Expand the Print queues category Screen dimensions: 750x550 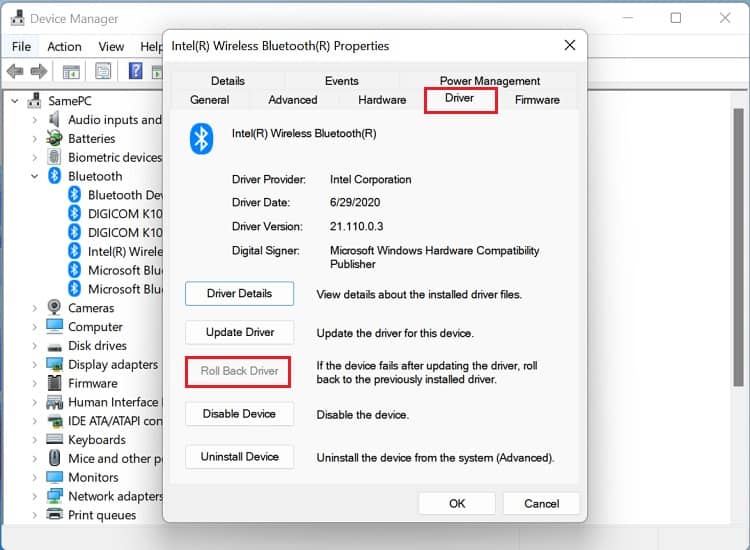[34, 515]
